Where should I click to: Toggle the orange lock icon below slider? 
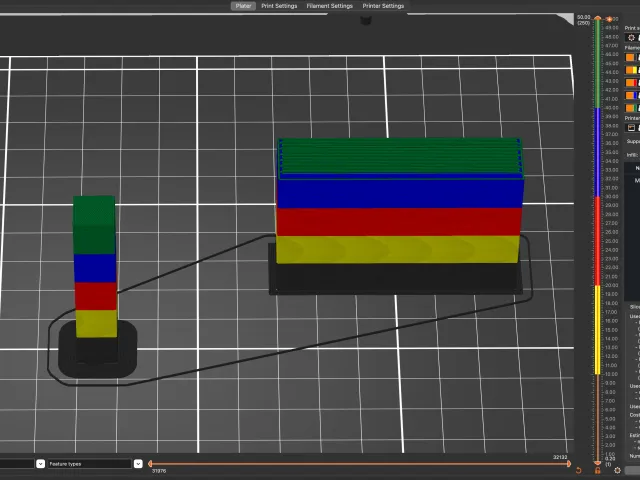[598, 471]
